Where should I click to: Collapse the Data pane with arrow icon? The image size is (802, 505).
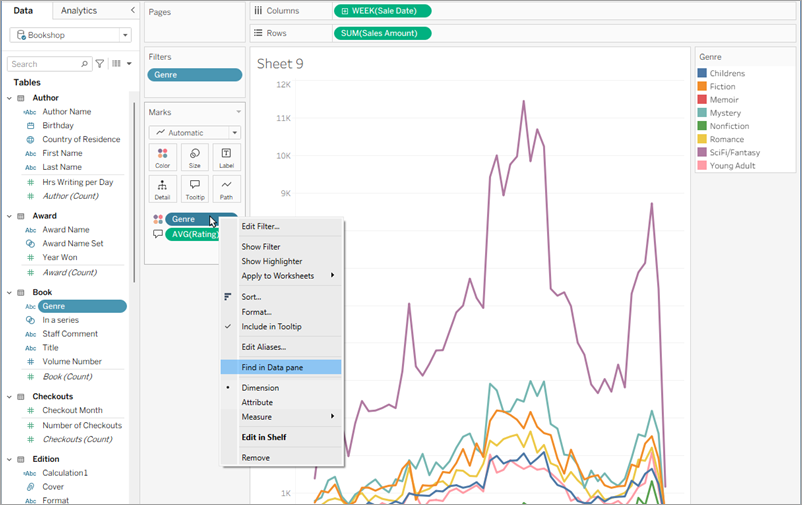(x=133, y=10)
